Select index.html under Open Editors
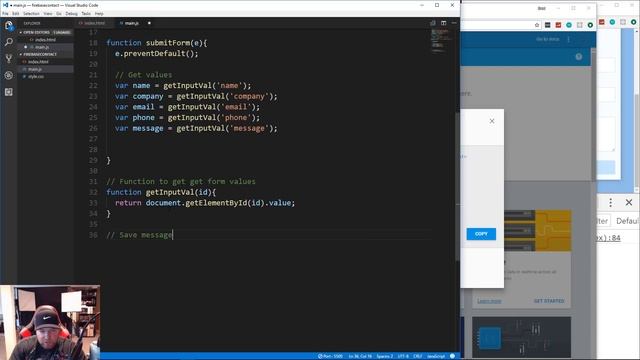Screen dimensions: 640x360 [x=45, y=40]
